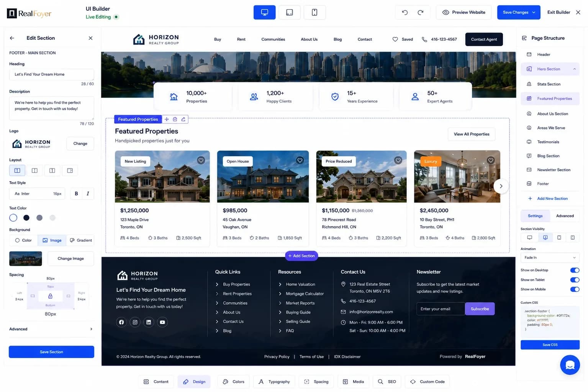Click the Heading input field
588x392 pixels.
(x=51, y=74)
